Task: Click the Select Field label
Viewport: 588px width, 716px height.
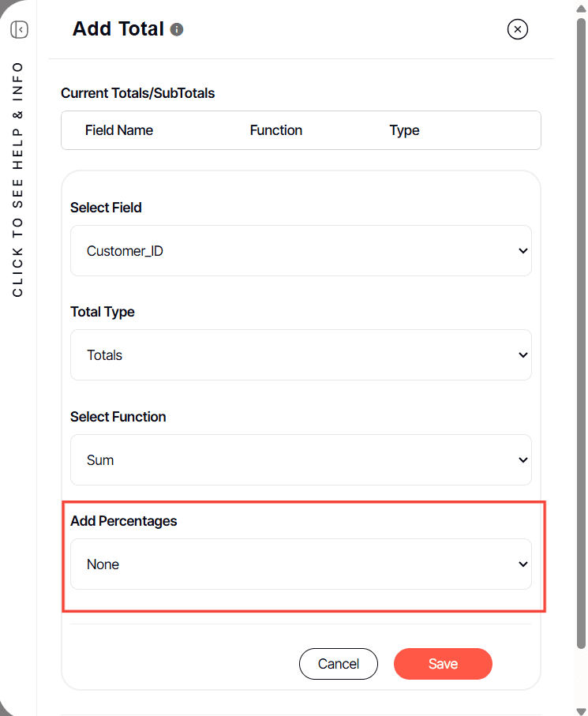Action: [x=106, y=208]
